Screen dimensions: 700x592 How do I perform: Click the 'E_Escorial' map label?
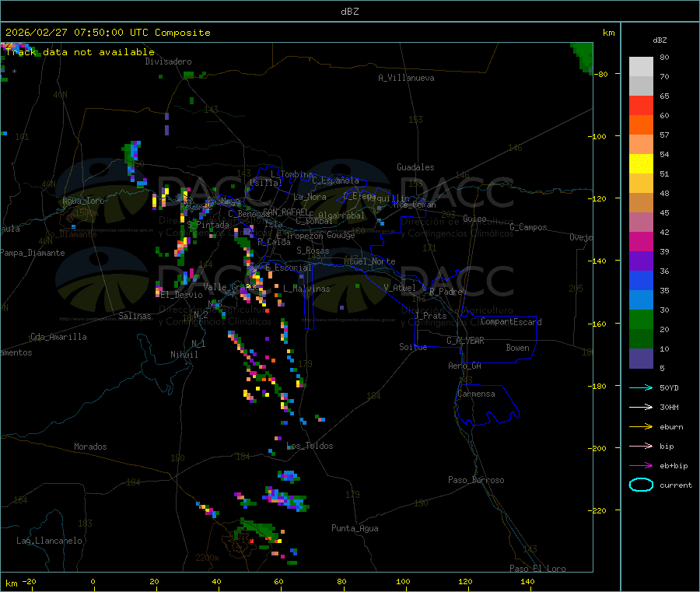[x=289, y=268]
